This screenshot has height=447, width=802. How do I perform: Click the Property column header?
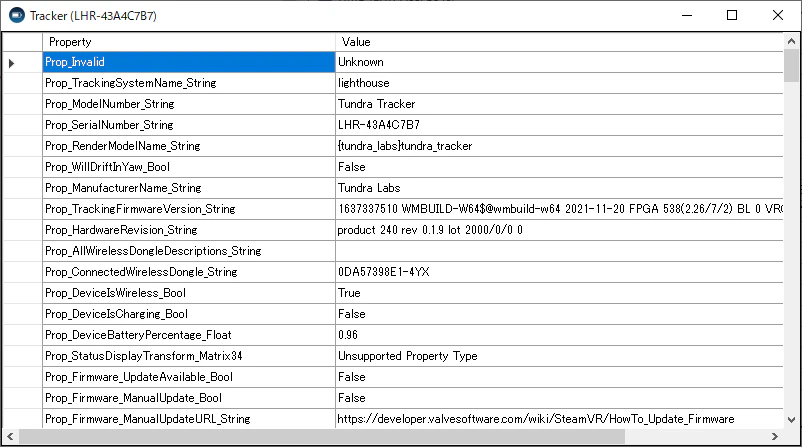[189, 42]
